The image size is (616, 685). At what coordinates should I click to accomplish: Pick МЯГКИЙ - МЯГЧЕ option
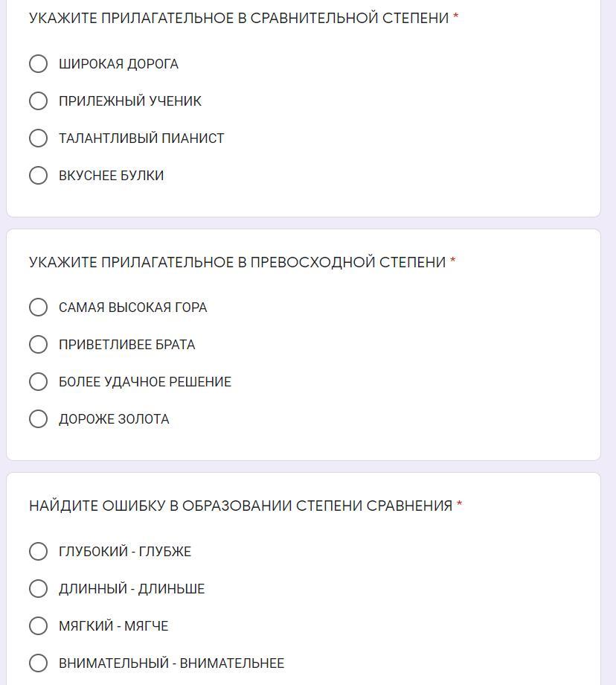pos(38,626)
